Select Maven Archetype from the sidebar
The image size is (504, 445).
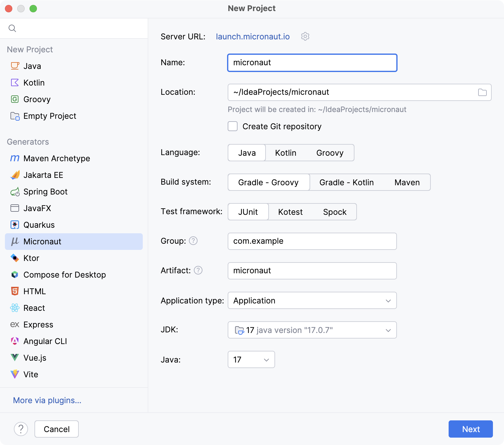click(57, 158)
